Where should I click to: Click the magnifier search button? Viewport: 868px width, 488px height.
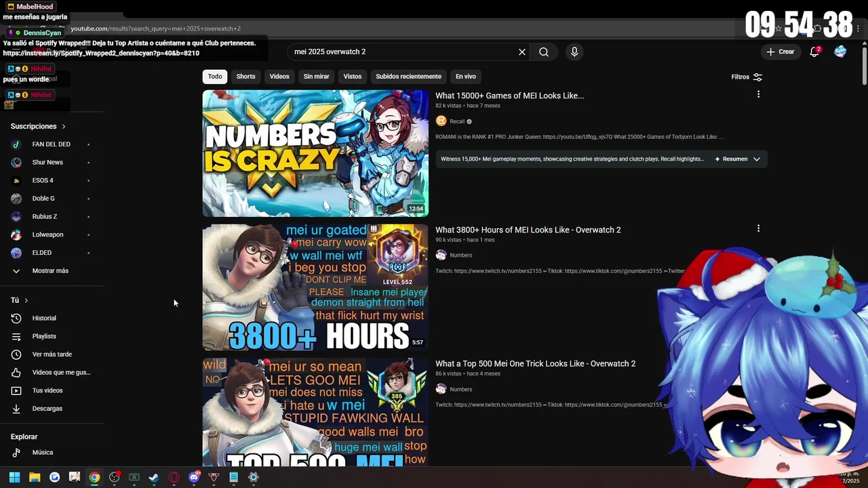(x=544, y=52)
